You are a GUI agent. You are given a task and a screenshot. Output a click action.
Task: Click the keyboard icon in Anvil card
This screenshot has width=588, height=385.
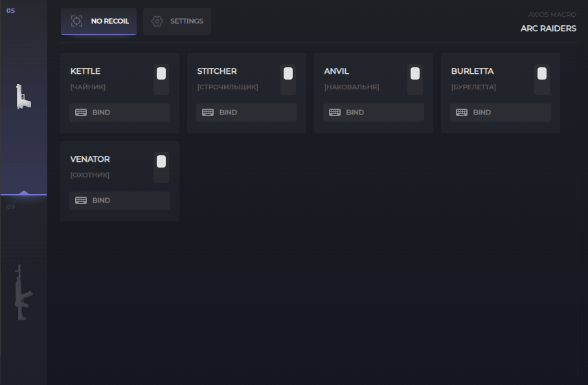[x=335, y=113]
